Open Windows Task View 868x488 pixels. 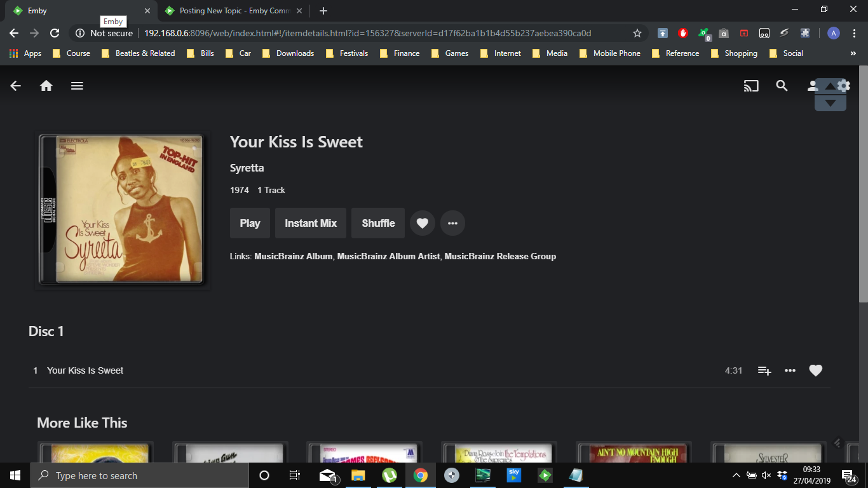coord(295,475)
